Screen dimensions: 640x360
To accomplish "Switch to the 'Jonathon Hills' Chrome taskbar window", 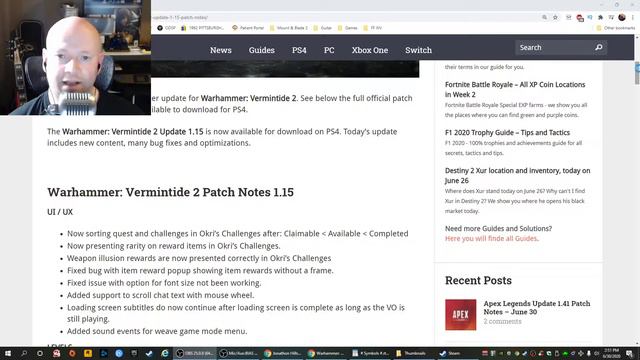I will point(282,353).
